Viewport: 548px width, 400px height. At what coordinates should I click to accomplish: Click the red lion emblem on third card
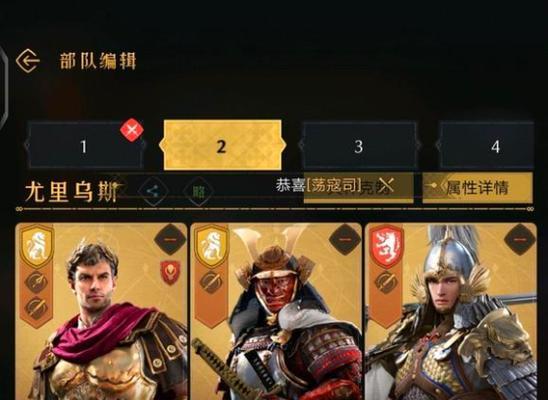[387, 246]
